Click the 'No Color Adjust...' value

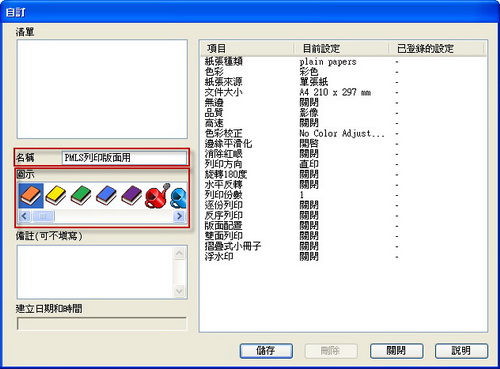(x=342, y=134)
